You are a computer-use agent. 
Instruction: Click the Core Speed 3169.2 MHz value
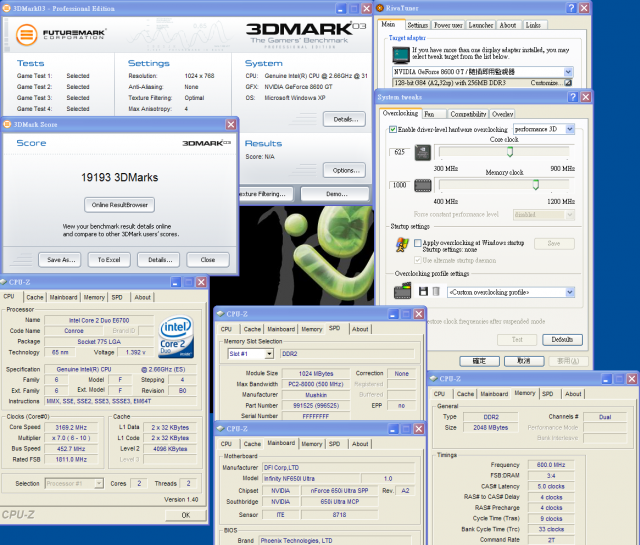(71, 427)
